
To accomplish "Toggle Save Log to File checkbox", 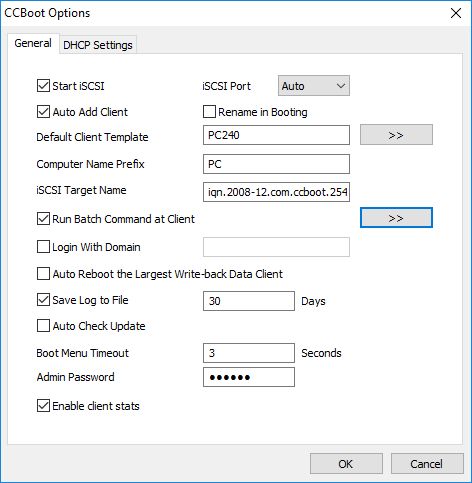I will 43,300.
